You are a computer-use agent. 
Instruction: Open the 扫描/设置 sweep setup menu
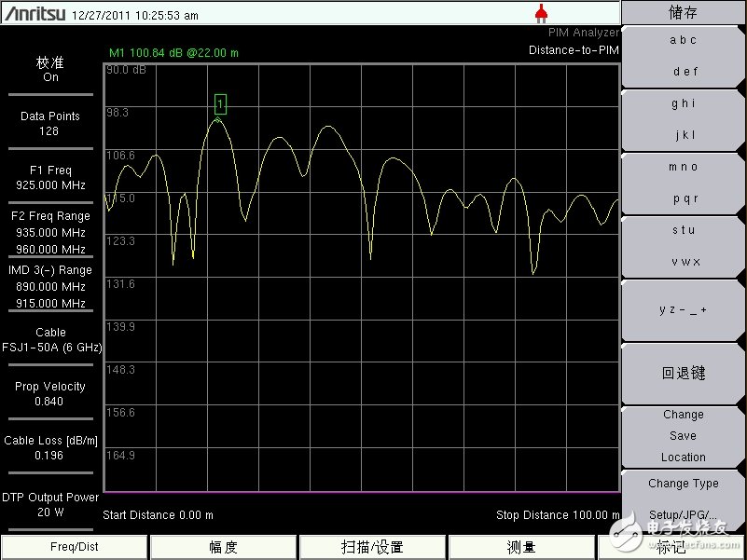click(373, 547)
